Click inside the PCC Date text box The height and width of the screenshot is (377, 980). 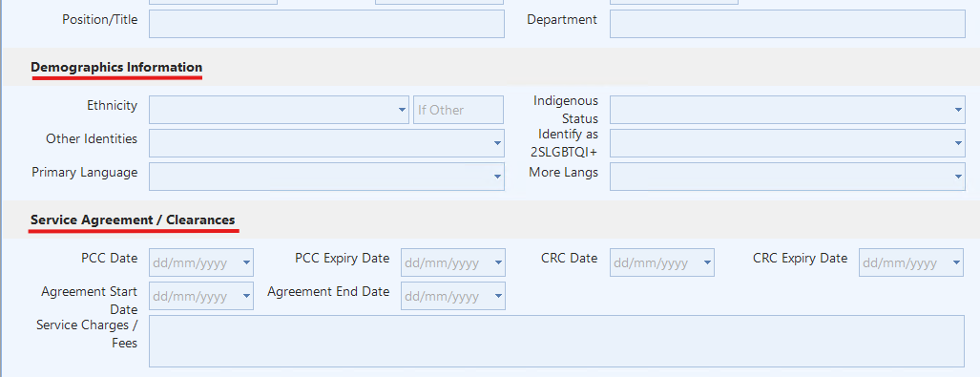(x=195, y=262)
